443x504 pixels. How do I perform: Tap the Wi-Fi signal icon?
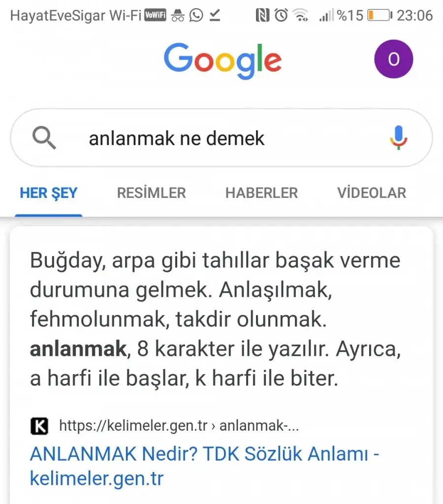301,15
